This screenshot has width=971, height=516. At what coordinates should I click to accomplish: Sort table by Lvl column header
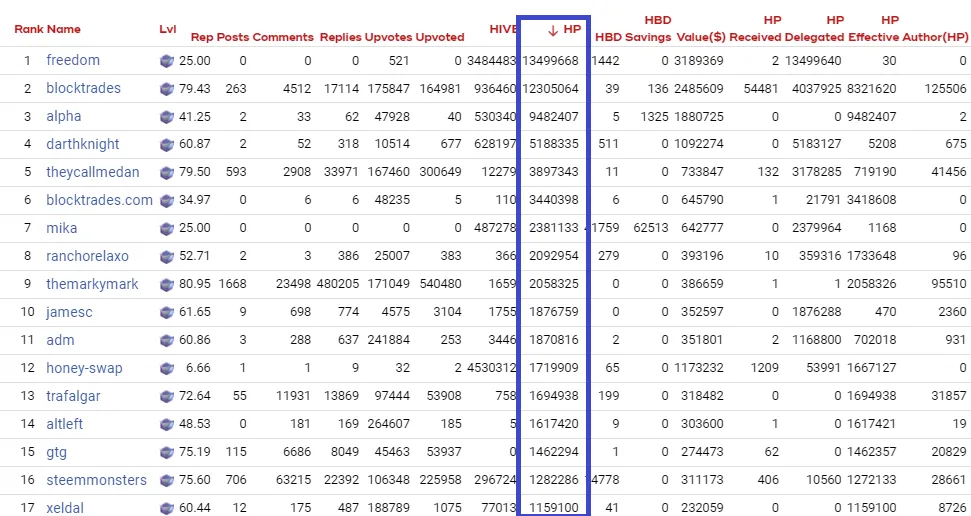(x=168, y=29)
